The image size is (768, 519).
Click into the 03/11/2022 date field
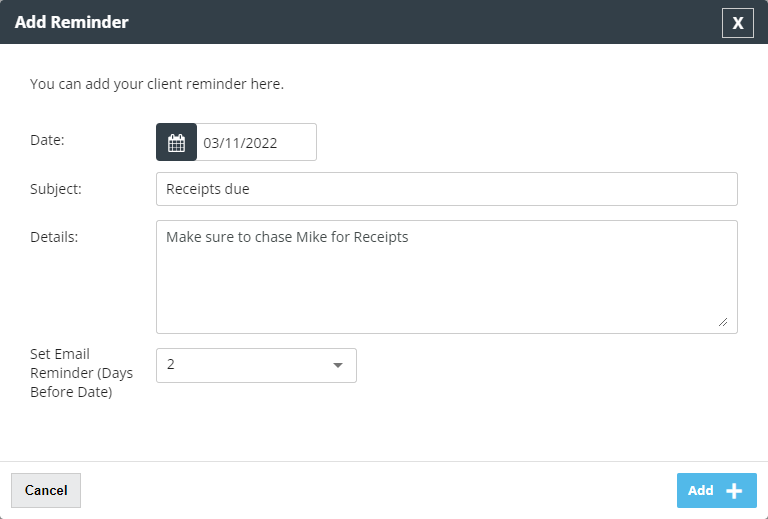click(x=256, y=142)
